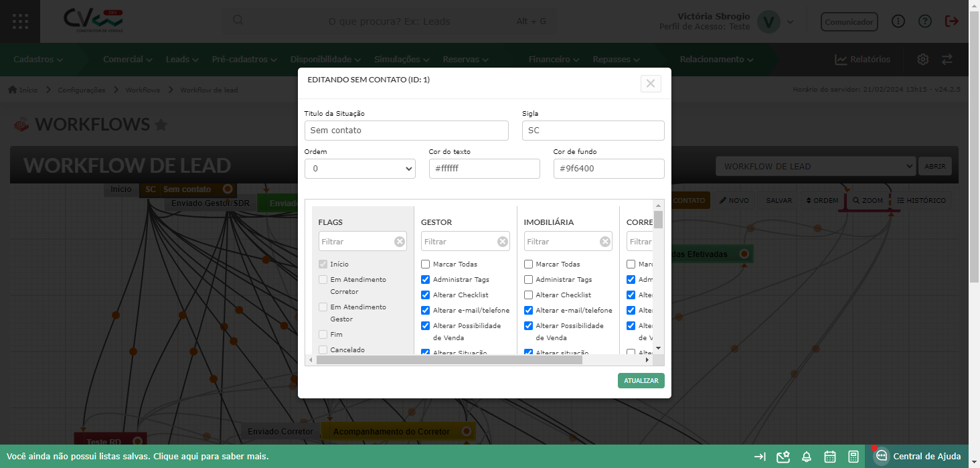This screenshot has width=980, height=468.
Task: Open Relatórios with the chart icon
Action: [862, 60]
